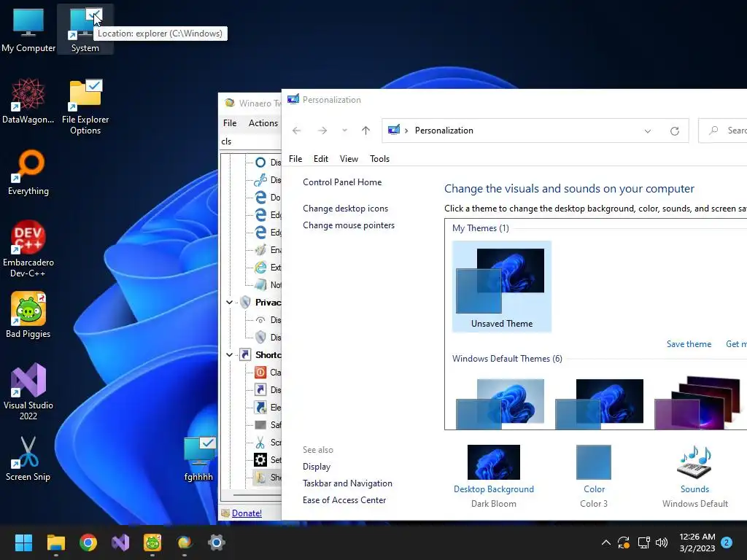
Task: Open Desktop Background Dark Bloom thumbnail
Action: [x=494, y=462]
